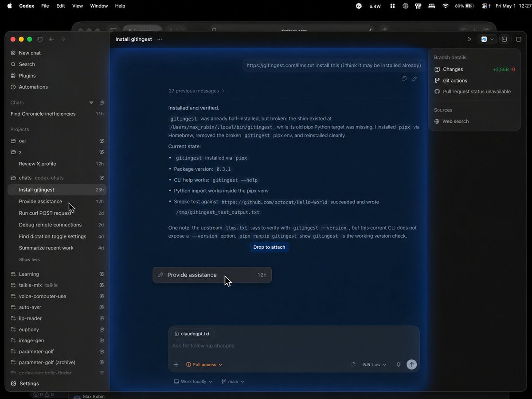
Task: Start new chat in voice-computer-use project
Action: click(x=102, y=296)
